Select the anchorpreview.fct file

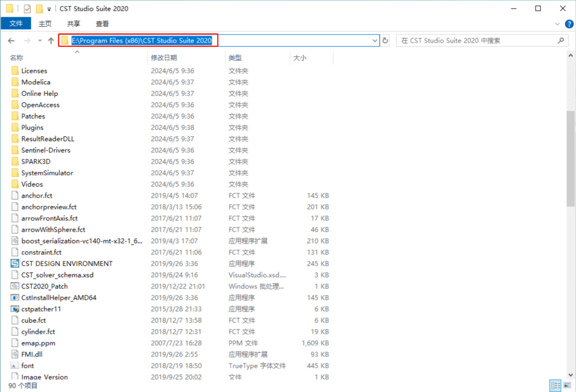point(49,207)
